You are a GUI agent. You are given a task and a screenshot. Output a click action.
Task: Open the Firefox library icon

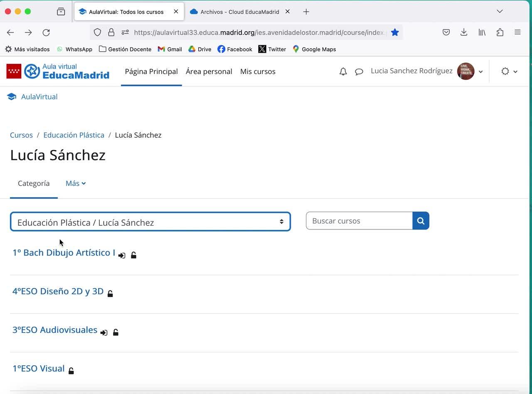[482, 32]
